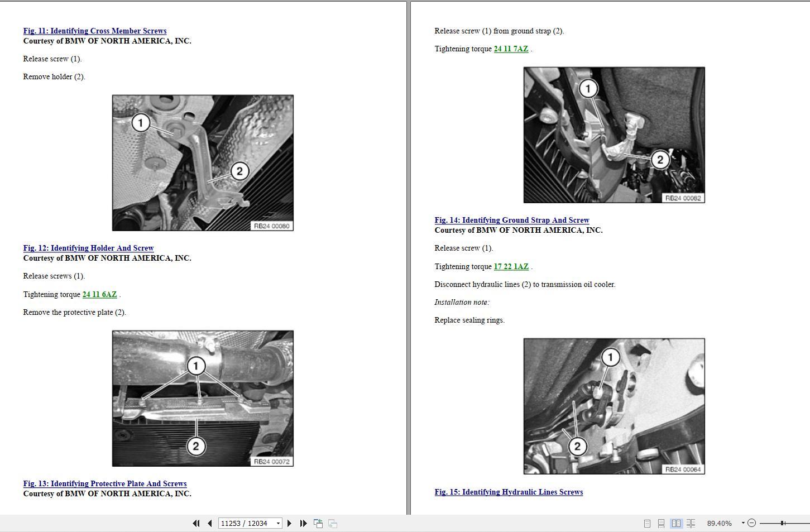810x532 pixels.
Task: Go to the first page
Action: tap(196, 523)
